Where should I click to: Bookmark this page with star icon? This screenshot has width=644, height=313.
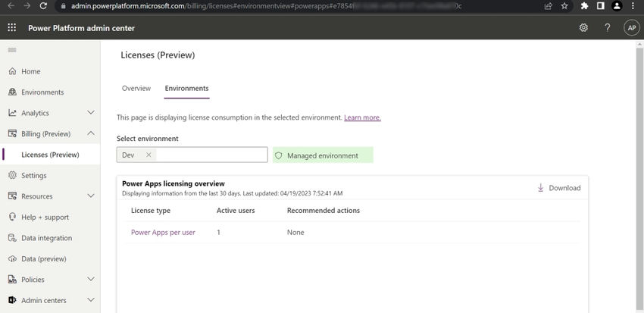pyautogui.click(x=565, y=6)
